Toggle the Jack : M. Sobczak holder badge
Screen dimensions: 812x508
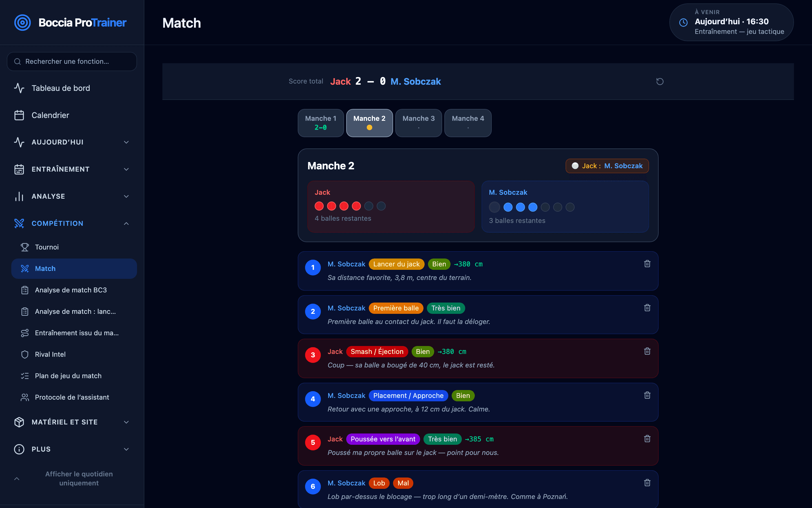click(x=607, y=166)
